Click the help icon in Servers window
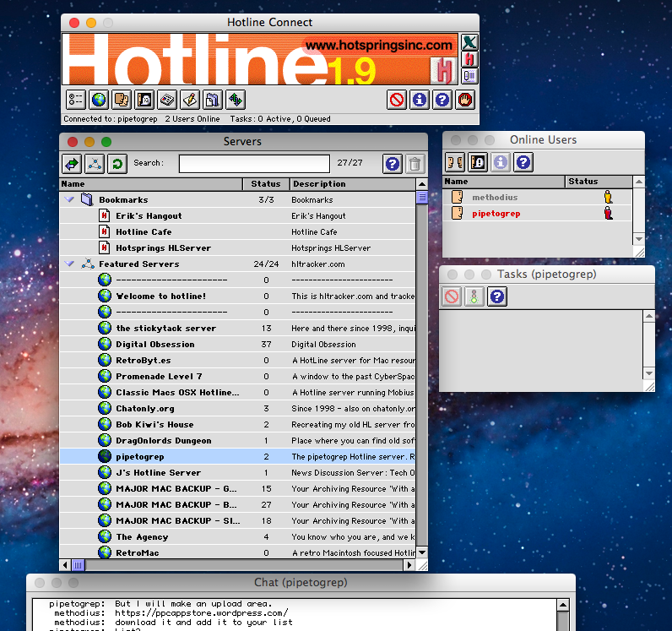Screen dimensions: 672x631 (x=393, y=163)
